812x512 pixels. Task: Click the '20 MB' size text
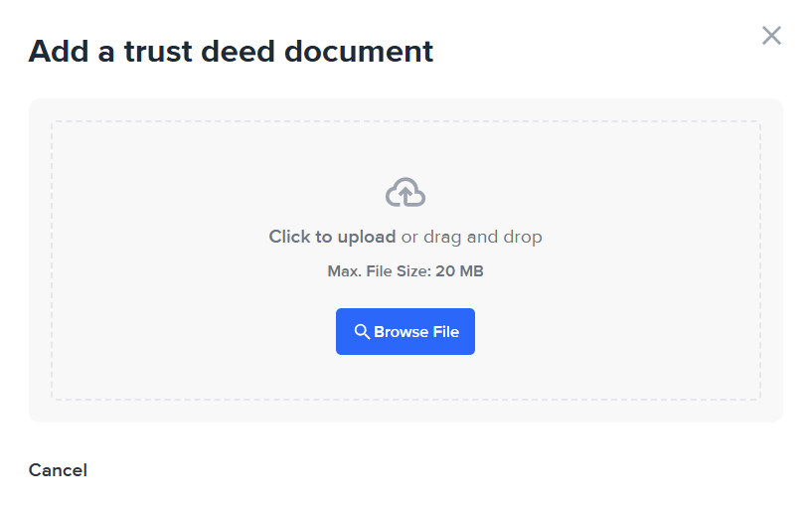pyautogui.click(x=459, y=271)
